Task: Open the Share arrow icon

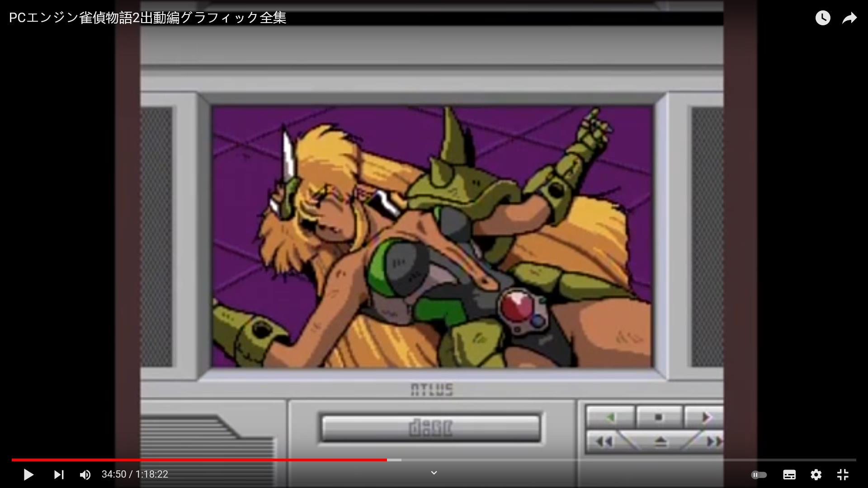Action: point(849,18)
